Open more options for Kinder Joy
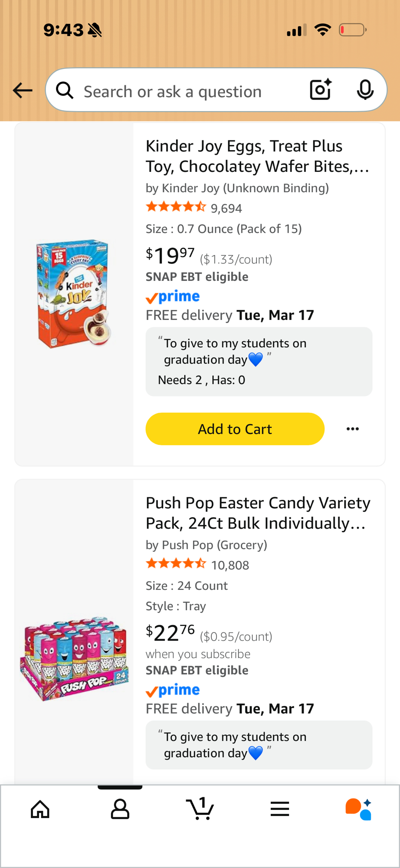Image resolution: width=400 pixels, height=868 pixels. (353, 429)
